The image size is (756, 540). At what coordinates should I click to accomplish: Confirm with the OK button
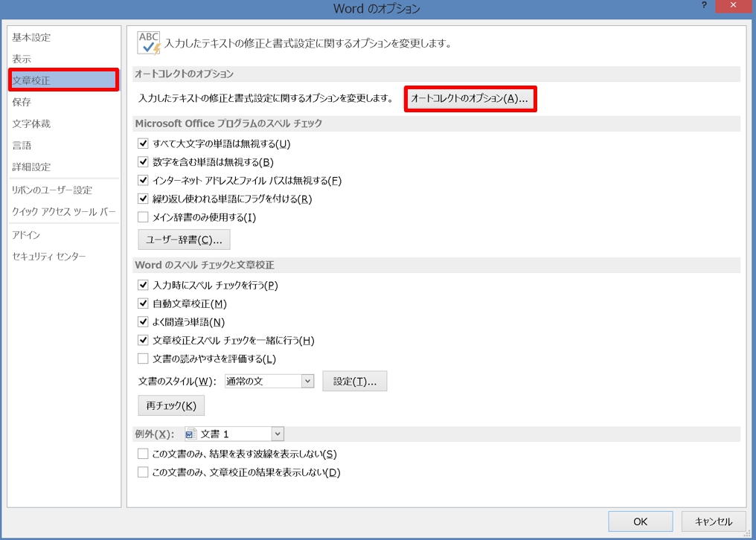pos(640,521)
